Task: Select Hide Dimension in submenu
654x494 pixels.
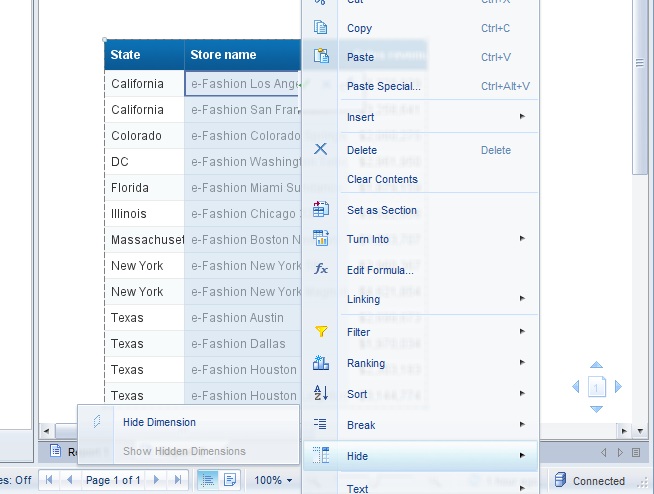Action: tap(189, 422)
